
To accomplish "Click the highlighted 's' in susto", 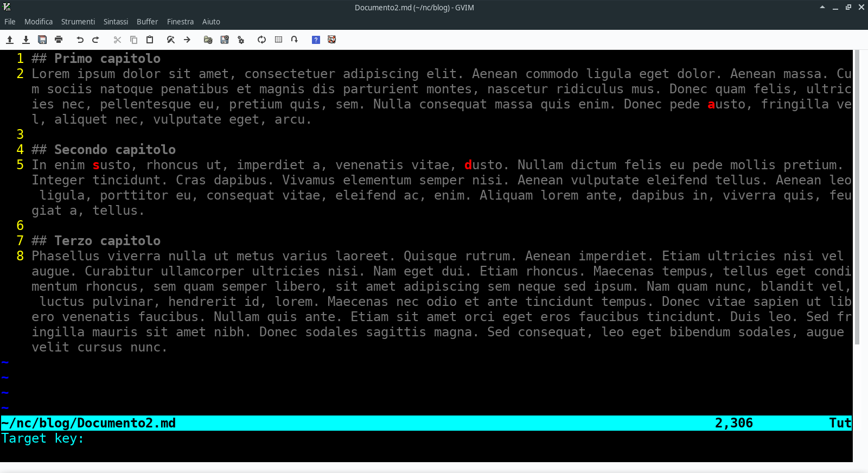I will click(x=96, y=165).
